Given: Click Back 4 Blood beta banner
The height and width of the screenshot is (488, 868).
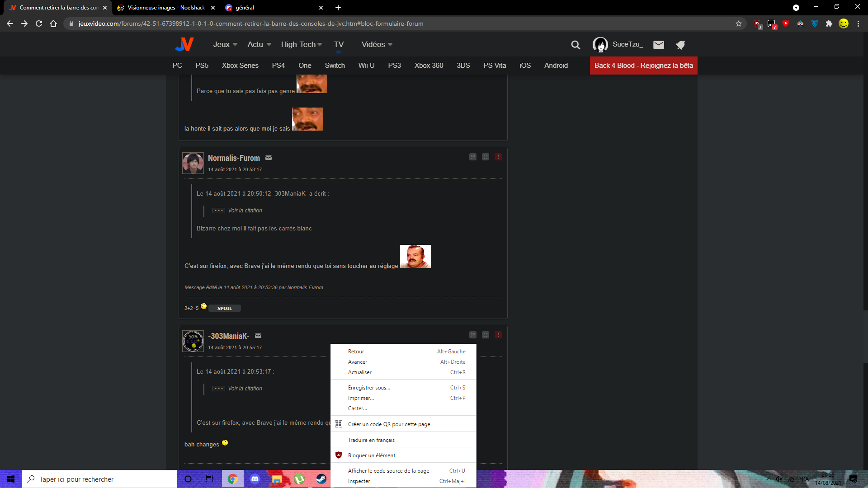Looking at the screenshot, I should (x=643, y=66).
